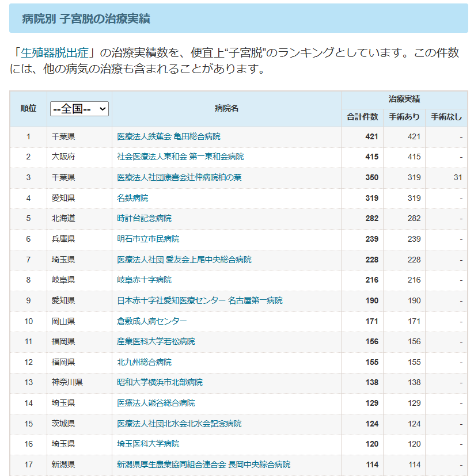Open 産業医科大学若松病院 link

coord(156,341)
